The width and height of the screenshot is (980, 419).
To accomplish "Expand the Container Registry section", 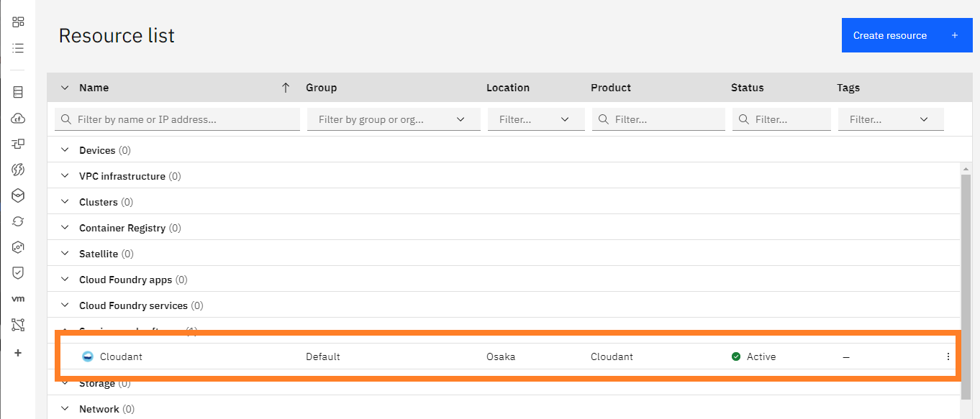I will pyautogui.click(x=65, y=228).
